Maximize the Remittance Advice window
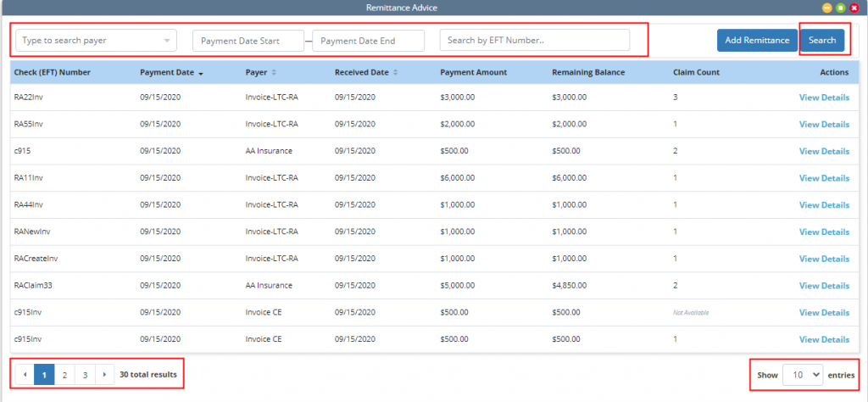 point(840,7)
